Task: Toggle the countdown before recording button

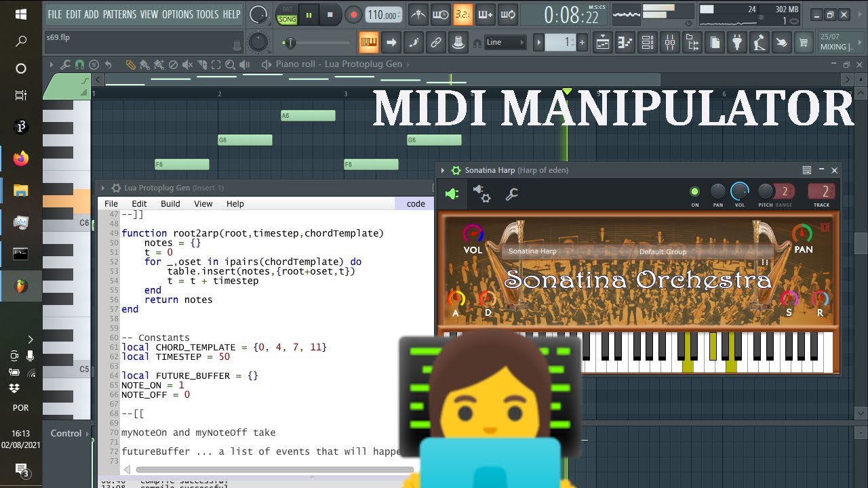Action: pyautogui.click(x=462, y=14)
